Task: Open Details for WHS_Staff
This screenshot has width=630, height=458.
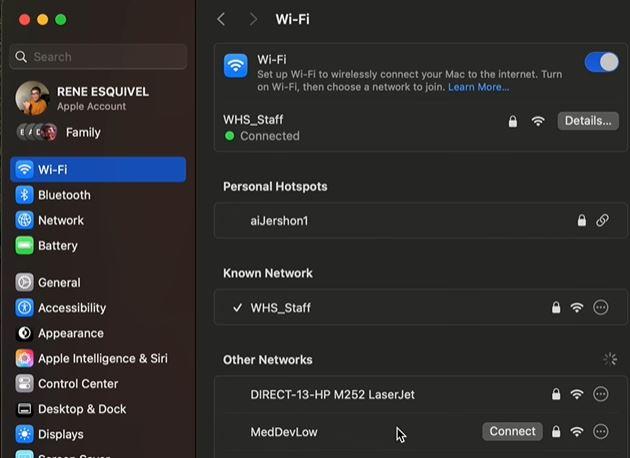Action: (x=588, y=121)
